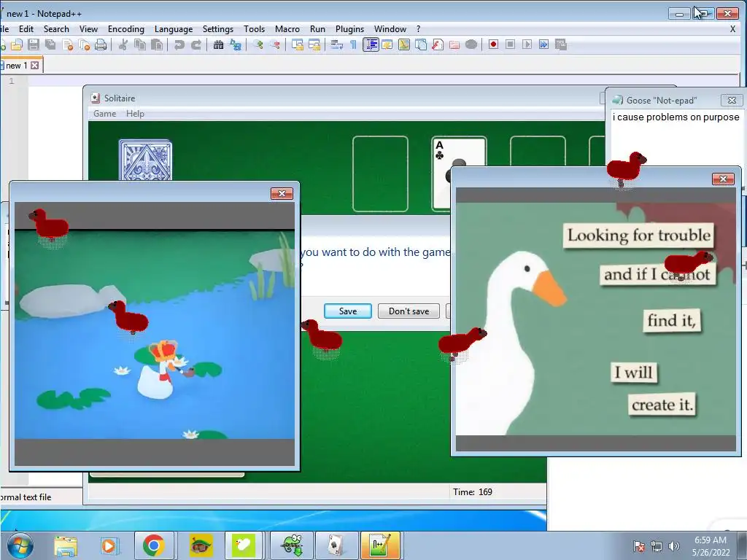Save document using Notepad++ Save icon

pyautogui.click(x=34, y=44)
